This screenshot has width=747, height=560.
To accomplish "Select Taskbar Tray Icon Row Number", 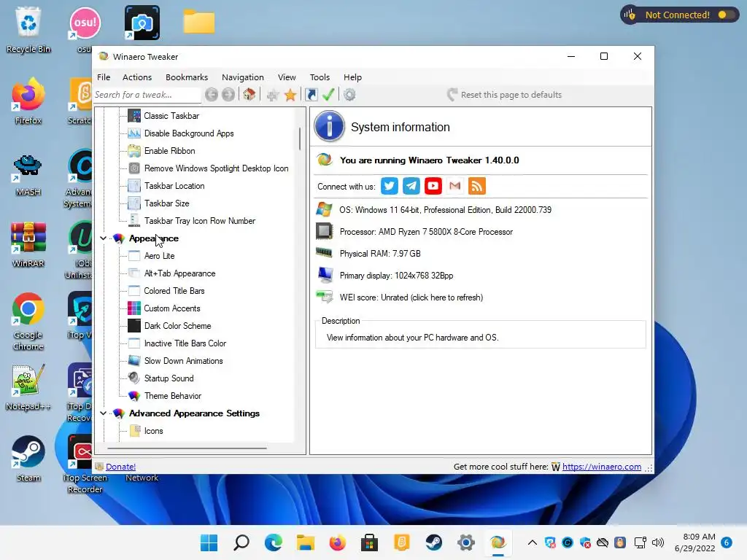I will 200,221.
